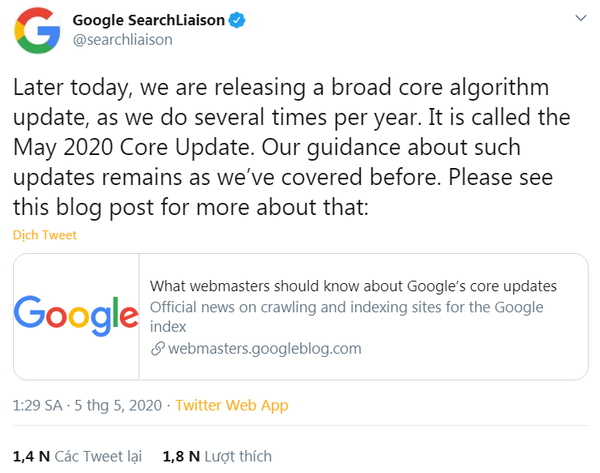Click the chain link icon in card
This screenshot has width=600, height=473.
[157, 349]
